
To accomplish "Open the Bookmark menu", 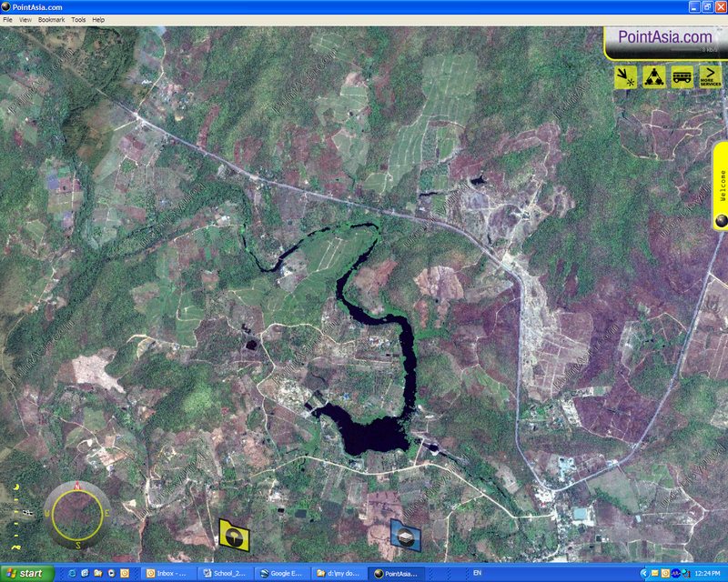I will [51, 19].
